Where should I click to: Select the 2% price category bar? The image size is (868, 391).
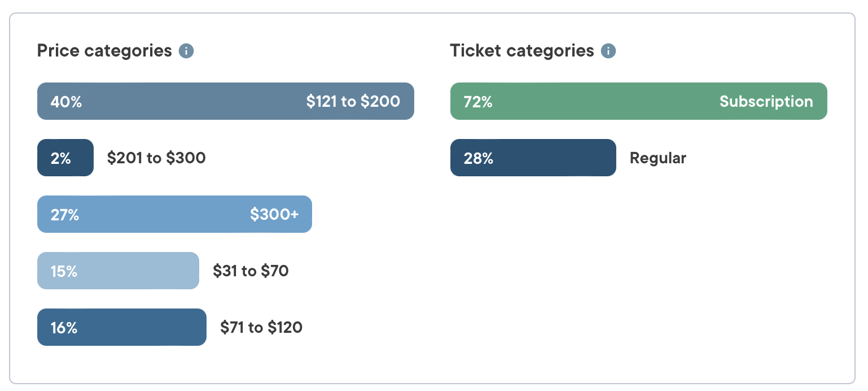pyautogui.click(x=65, y=158)
